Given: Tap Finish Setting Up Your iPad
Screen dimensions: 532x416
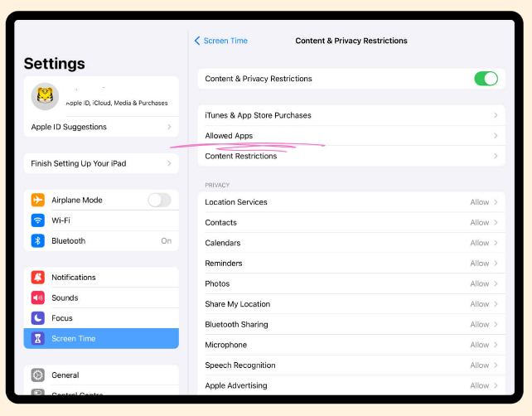Looking at the screenshot, I should pyautogui.click(x=101, y=163).
